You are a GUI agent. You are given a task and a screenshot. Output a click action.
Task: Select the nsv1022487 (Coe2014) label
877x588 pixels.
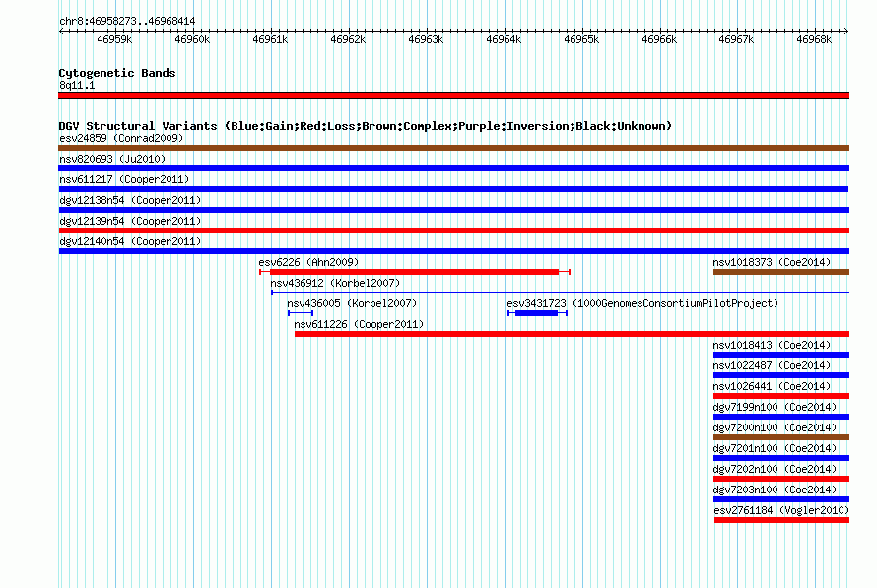[x=772, y=365]
